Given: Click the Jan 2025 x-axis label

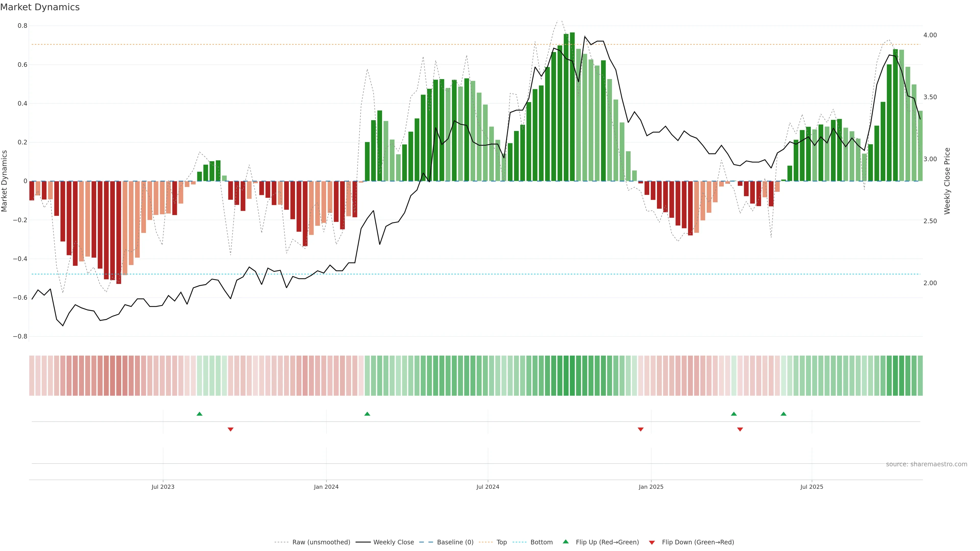Looking at the screenshot, I should click(651, 487).
